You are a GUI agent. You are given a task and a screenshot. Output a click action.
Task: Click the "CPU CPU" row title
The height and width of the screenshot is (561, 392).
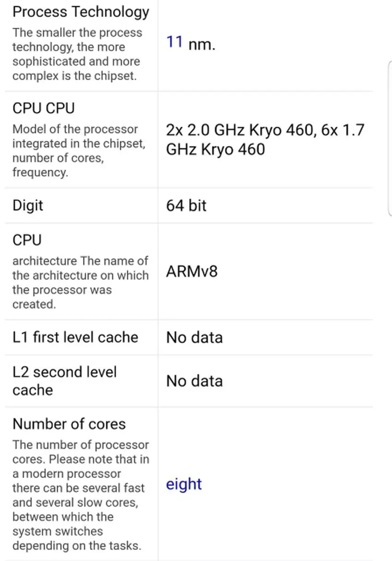point(43,108)
